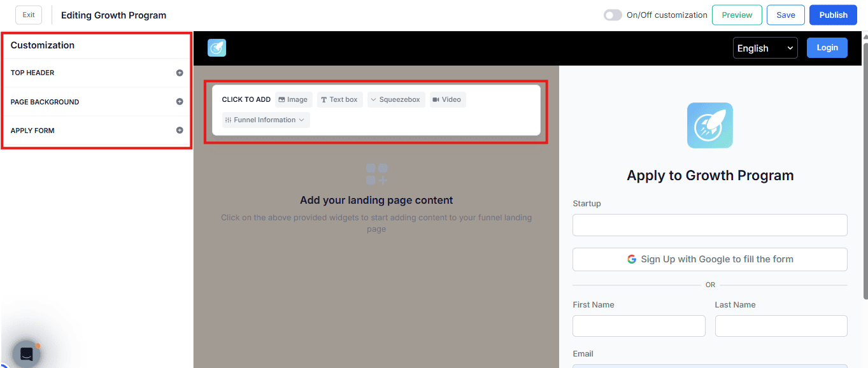Expand the PAGE BACKGROUND section
Screen dimensions: 868x368
pos(97,101)
